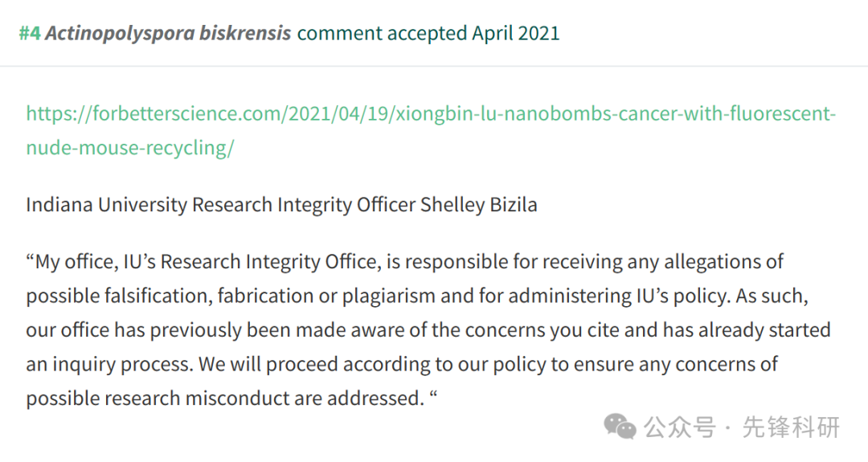The image size is (868, 462).
Task: Click the '先锋科研' watermark text
Action: [791, 427]
